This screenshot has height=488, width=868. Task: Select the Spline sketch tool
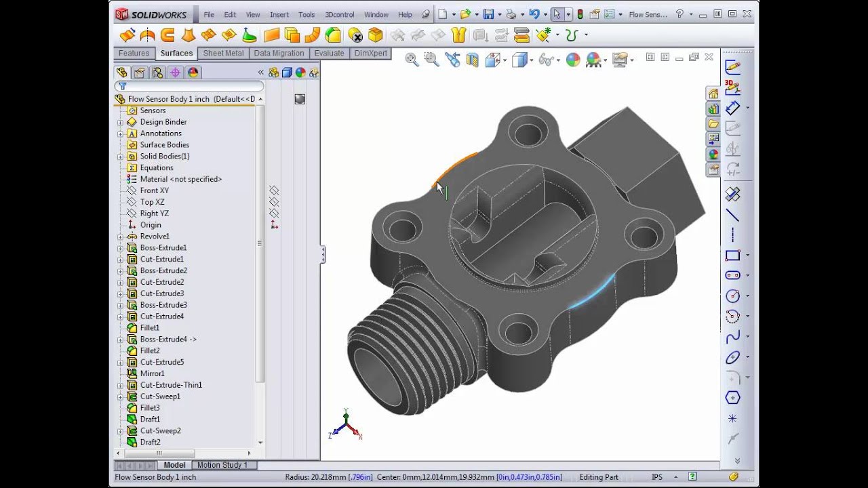tap(732, 337)
